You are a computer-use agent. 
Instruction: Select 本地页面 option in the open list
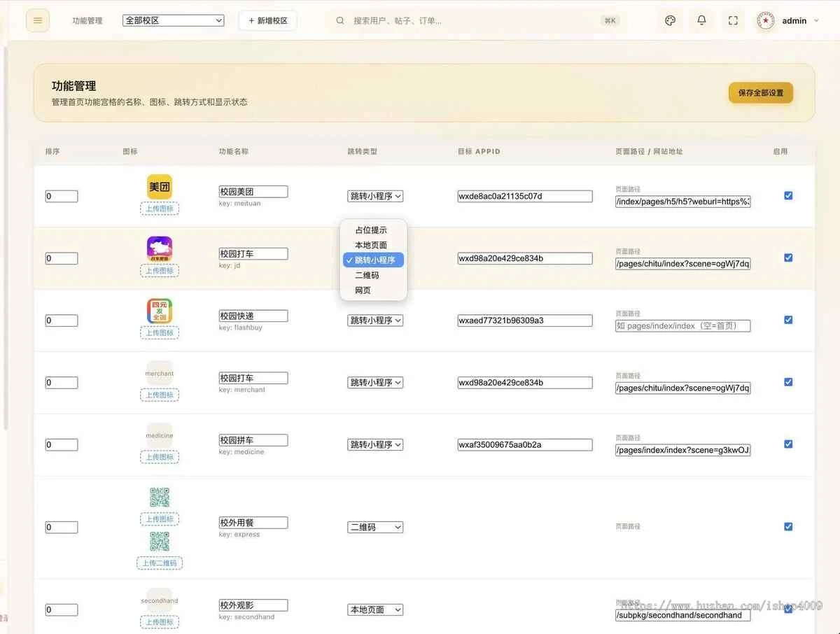373,245
